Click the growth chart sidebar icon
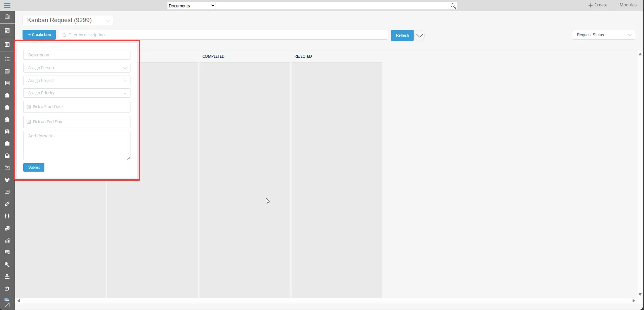 coord(7,240)
